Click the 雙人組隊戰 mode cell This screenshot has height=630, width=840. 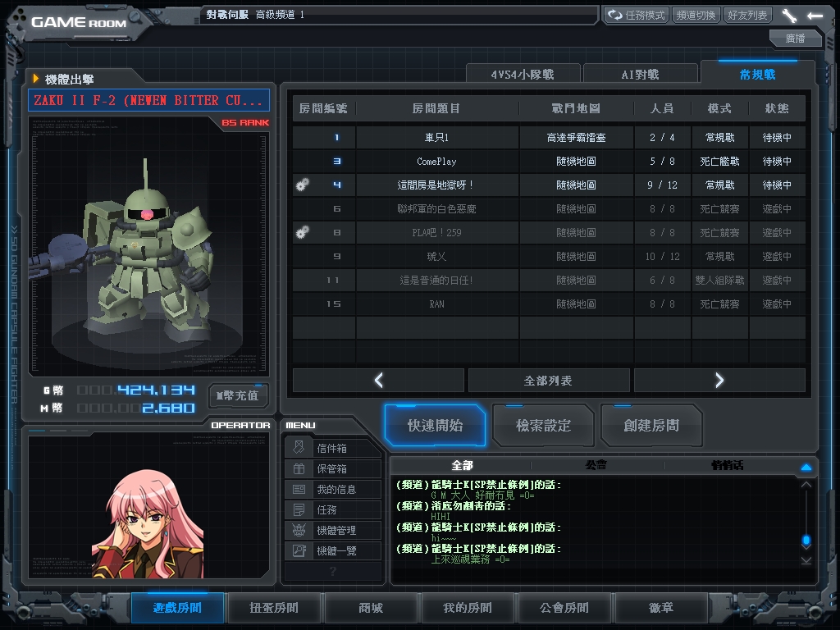click(719, 280)
